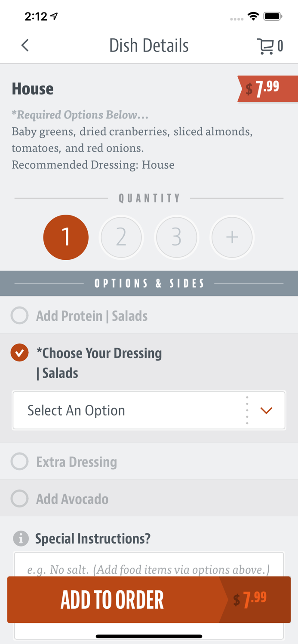Tap the back arrow icon
298x644 pixels.
click(25, 45)
